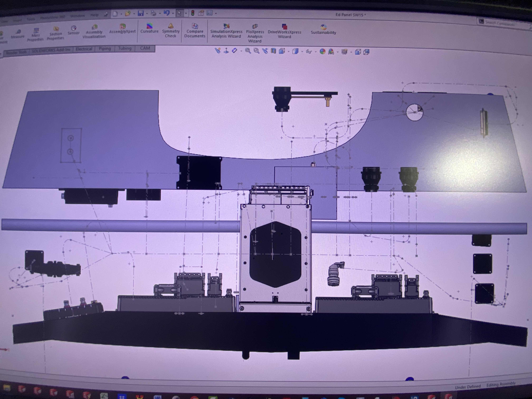Open the Help menu
Screen dimensions: 532x399
pyautogui.click(x=94, y=15)
